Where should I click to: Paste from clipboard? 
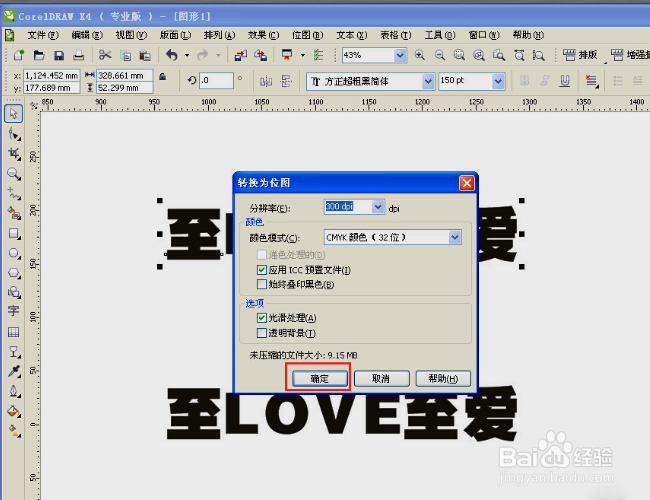tap(145, 55)
